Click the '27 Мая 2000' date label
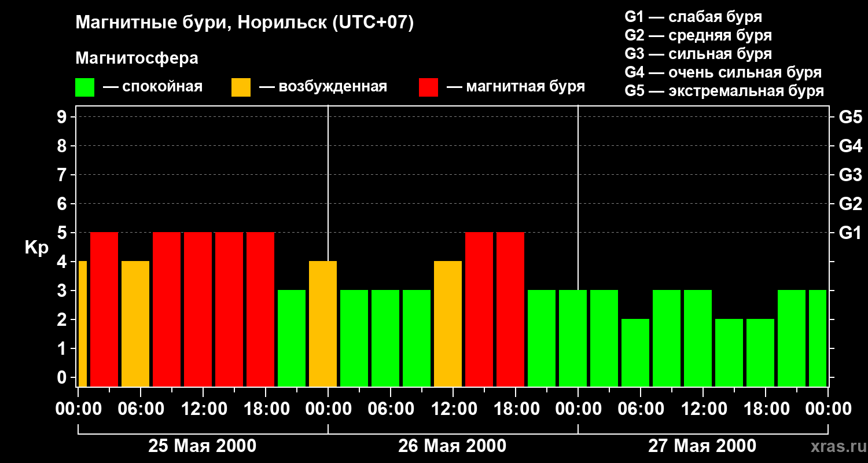Image resolution: width=868 pixels, height=463 pixels. (x=703, y=446)
